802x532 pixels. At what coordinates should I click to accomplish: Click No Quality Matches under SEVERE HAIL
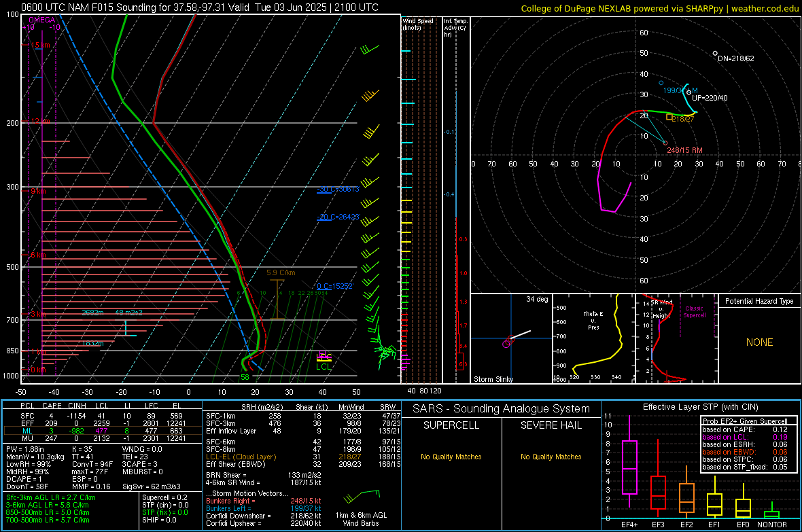click(x=551, y=457)
